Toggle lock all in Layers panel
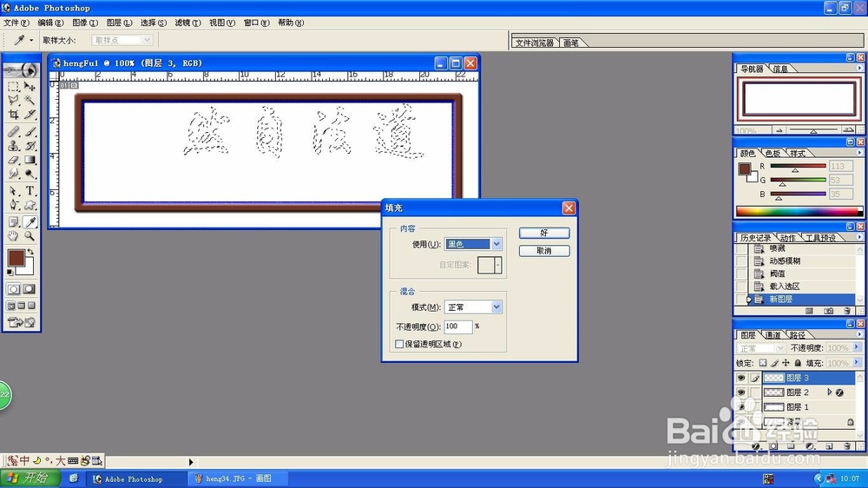868x488 pixels. [798, 363]
